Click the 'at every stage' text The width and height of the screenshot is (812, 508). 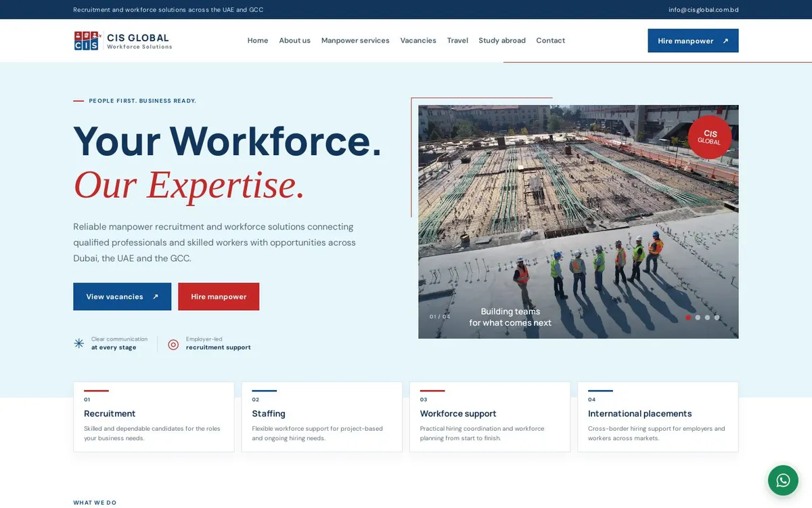coord(114,347)
